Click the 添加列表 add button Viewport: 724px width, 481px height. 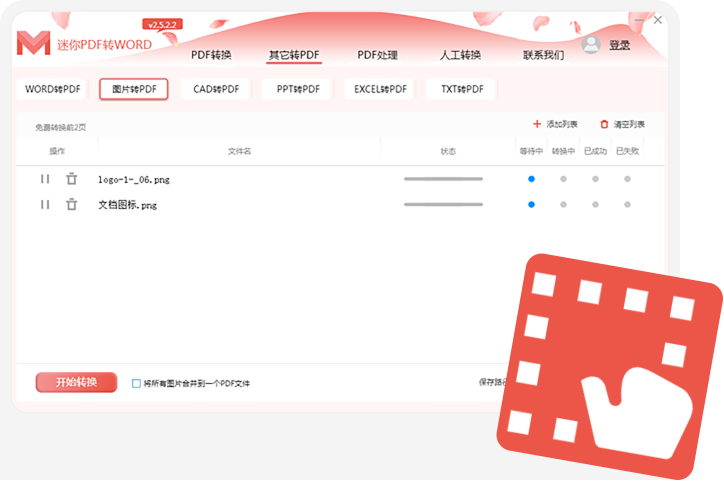[x=555, y=124]
